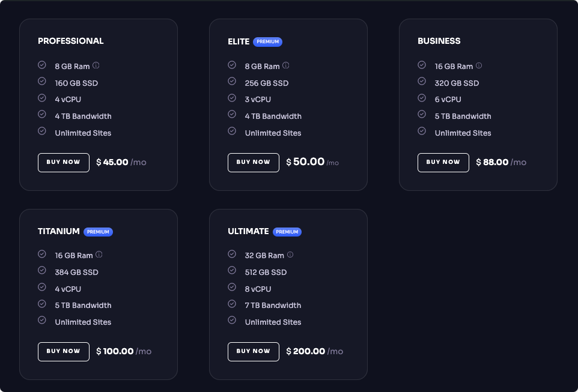Click the checkmark next to Titanium's 5 TB Bandwidth
The width and height of the screenshot is (578, 392).
coord(42,304)
